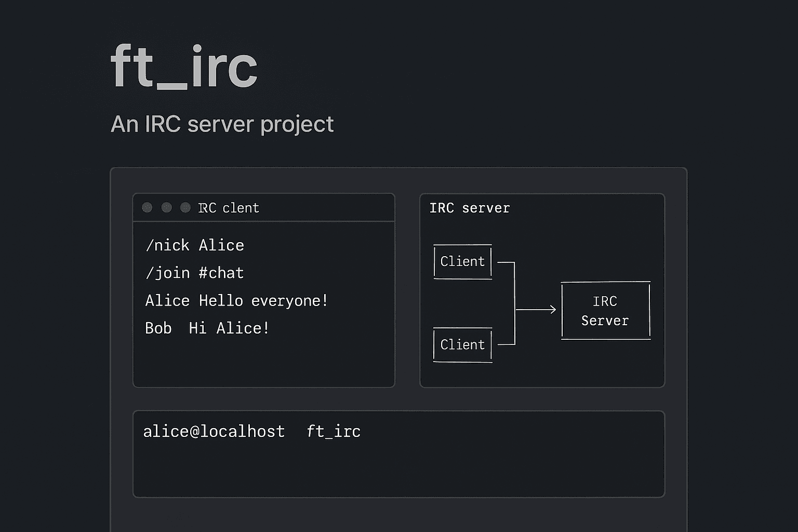Click the first dot in IRC client titlebar
The width and height of the screenshot is (798, 532).
pos(147,208)
